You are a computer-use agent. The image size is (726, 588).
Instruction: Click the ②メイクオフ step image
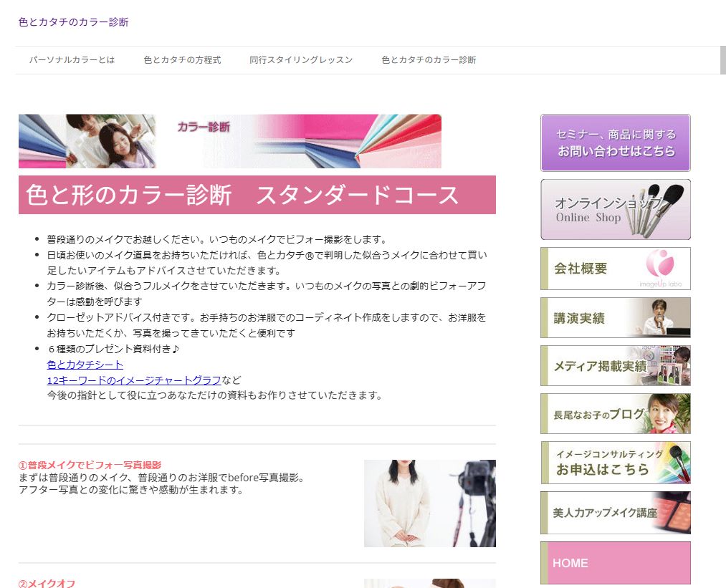click(429, 583)
